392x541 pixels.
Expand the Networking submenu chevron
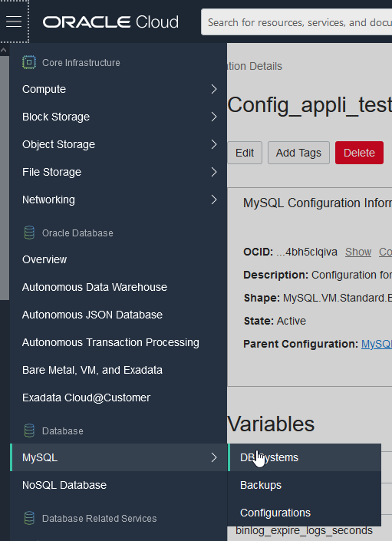[214, 200]
